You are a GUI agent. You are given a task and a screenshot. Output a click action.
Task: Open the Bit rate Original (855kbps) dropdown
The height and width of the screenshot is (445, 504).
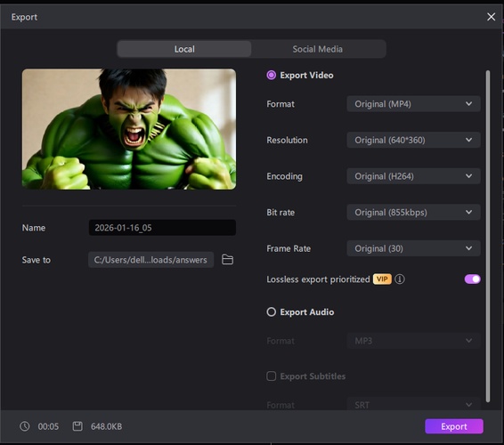click(x=413, y=213)
